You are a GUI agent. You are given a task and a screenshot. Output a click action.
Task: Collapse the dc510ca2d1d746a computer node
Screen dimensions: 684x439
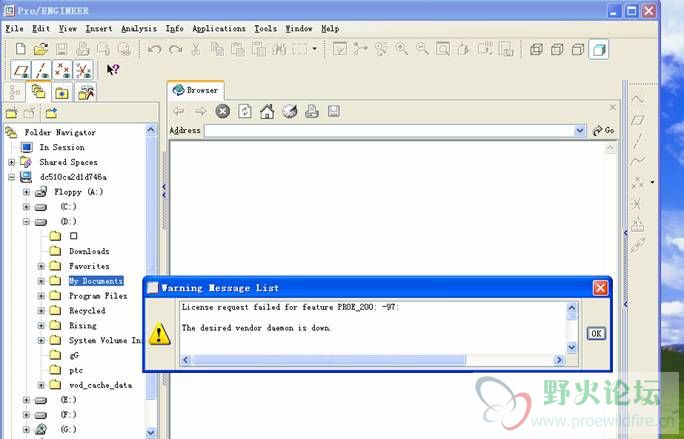coord(12,177)
